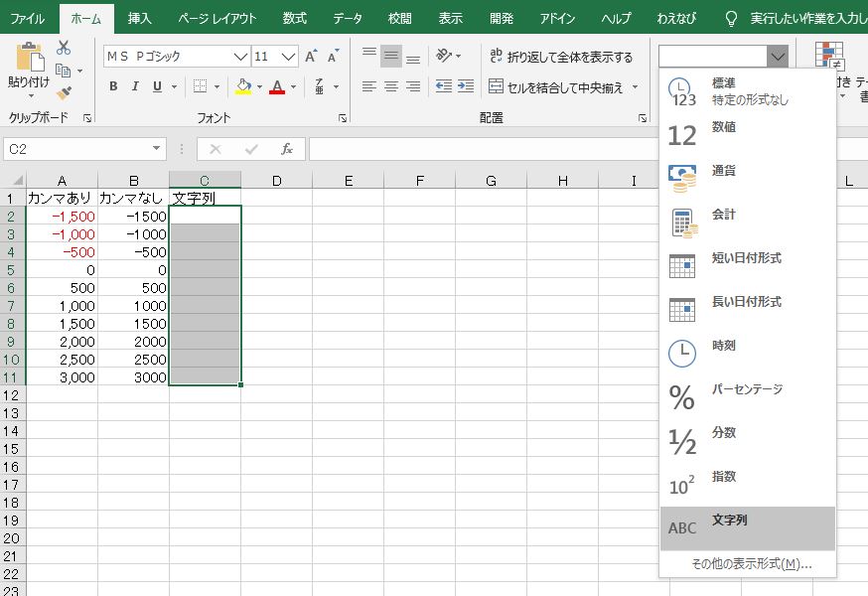Center text horizontally
Viewport: 868px width, 596px height.
(391, 86)
